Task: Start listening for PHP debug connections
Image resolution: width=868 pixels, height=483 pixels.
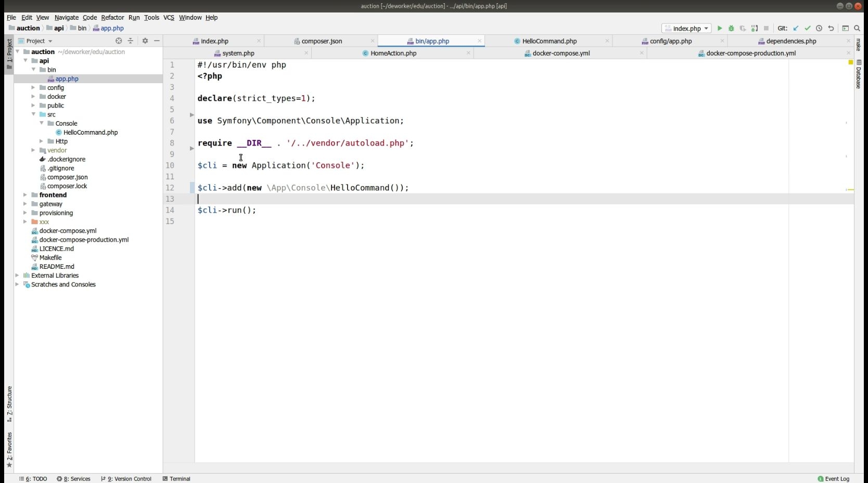Action: (755, 29)
